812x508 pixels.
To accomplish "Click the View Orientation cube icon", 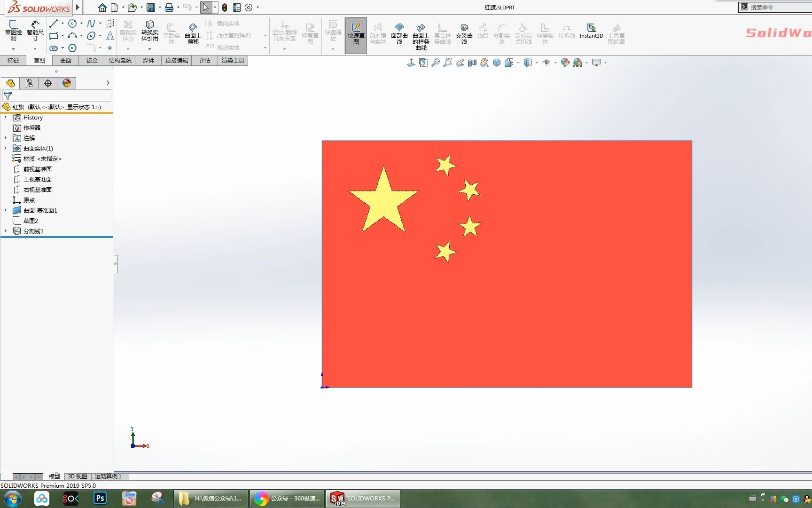I will 508,63.
